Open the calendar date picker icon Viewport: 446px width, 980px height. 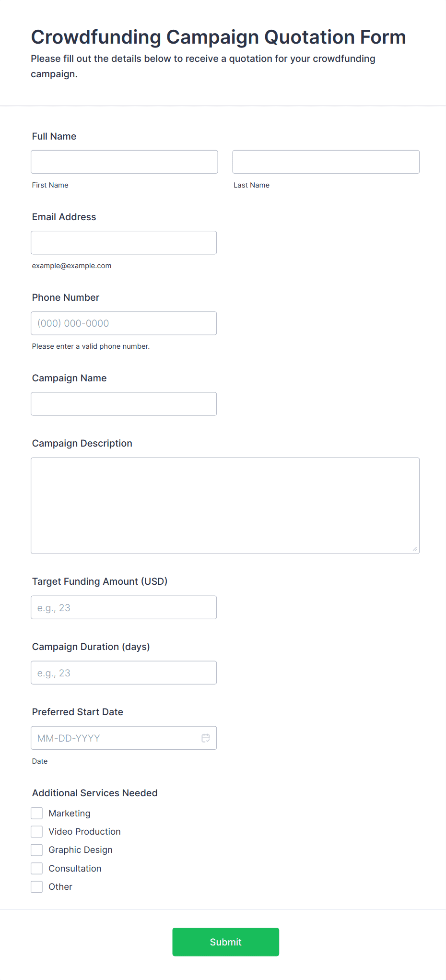[x=205, y=738]
